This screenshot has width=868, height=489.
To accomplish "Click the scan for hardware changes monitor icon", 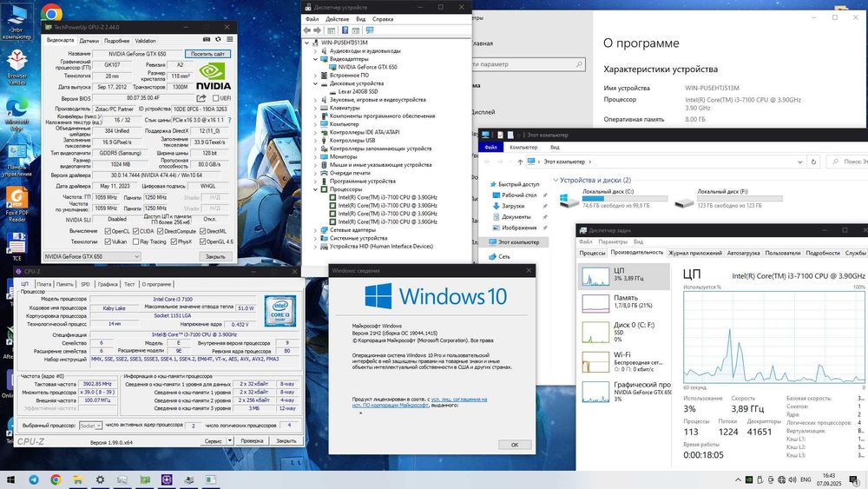I will pyautogui.click(x=370, y=30).
